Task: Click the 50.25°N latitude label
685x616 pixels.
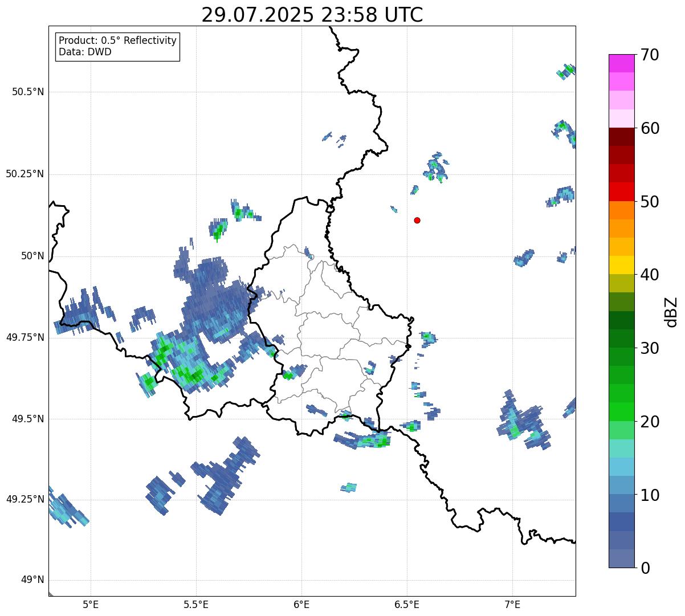Action: 25,174
